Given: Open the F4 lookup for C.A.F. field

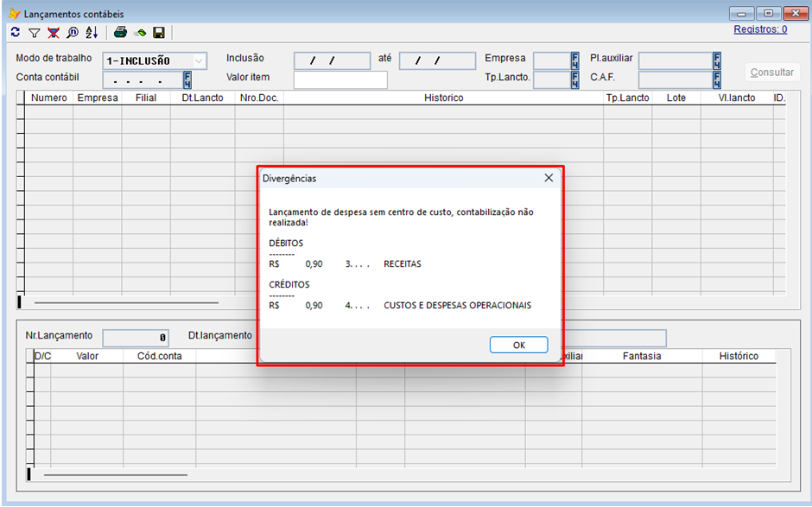Looking at the screenshot, I should click(x=717, y=79).
